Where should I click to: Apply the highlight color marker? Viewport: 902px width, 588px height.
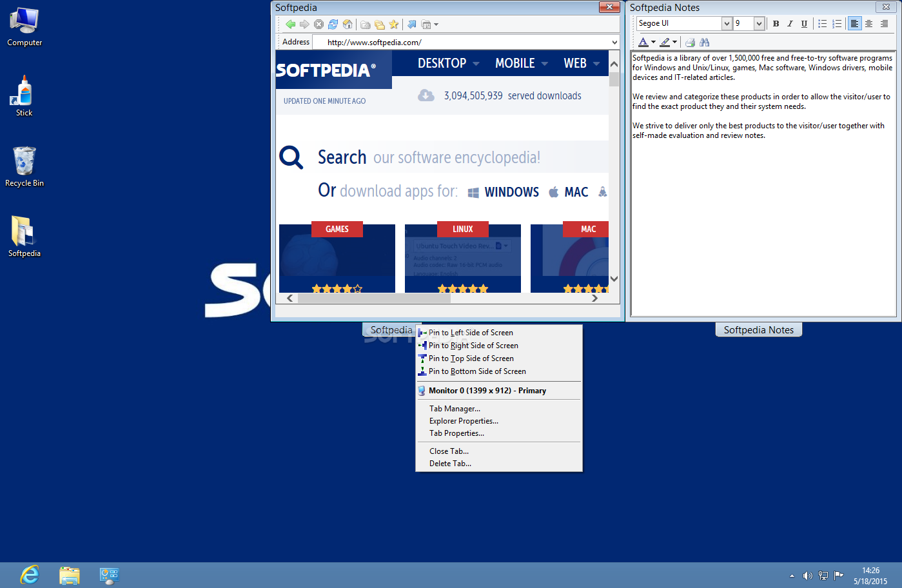665,42
